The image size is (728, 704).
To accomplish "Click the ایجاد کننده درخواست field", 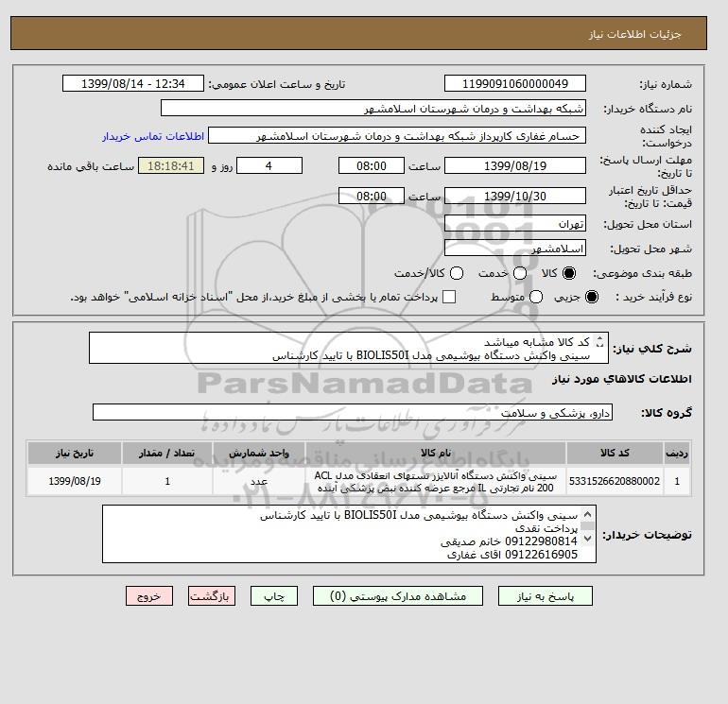I will [397, 135].
